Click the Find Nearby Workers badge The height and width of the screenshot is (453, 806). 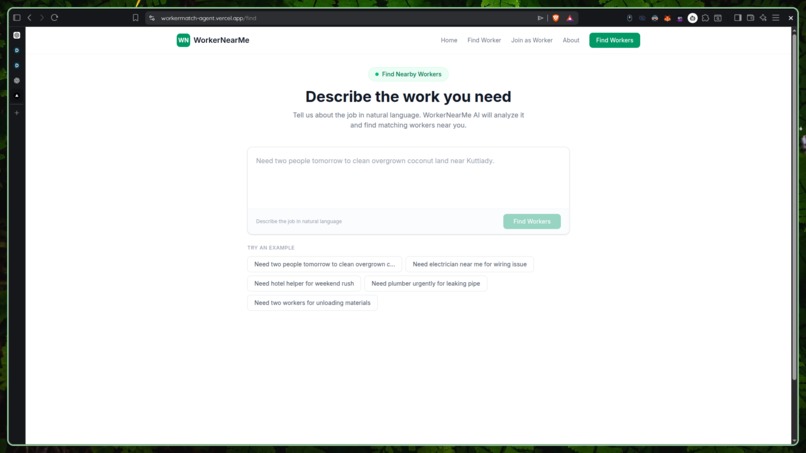pos(408,74)
